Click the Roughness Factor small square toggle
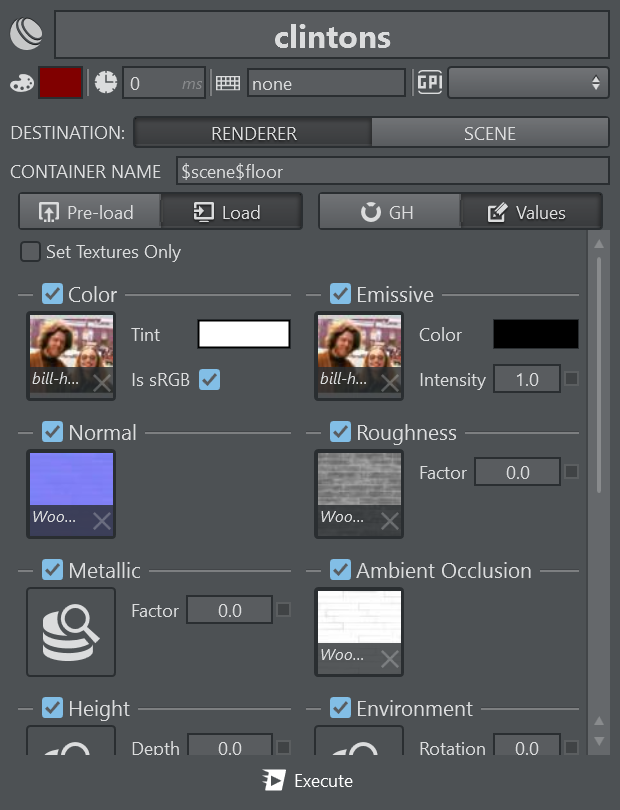 click(x=571, y=472)
